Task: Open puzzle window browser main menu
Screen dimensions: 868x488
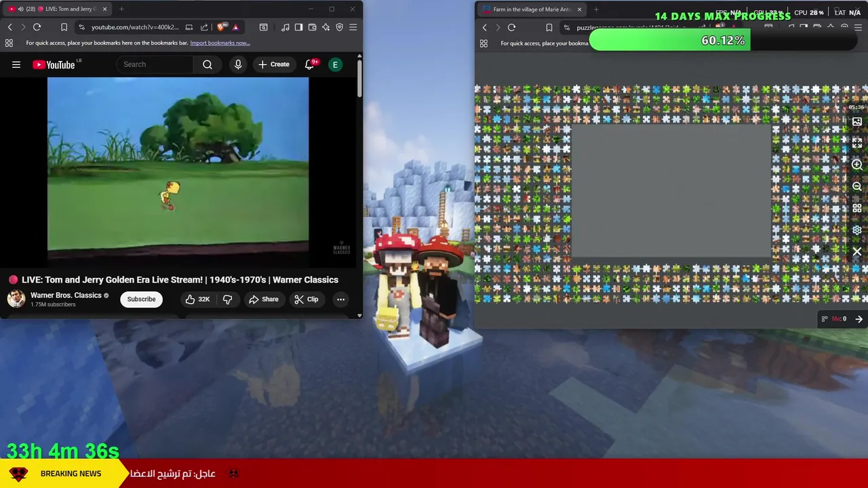Action: [859, 28]
